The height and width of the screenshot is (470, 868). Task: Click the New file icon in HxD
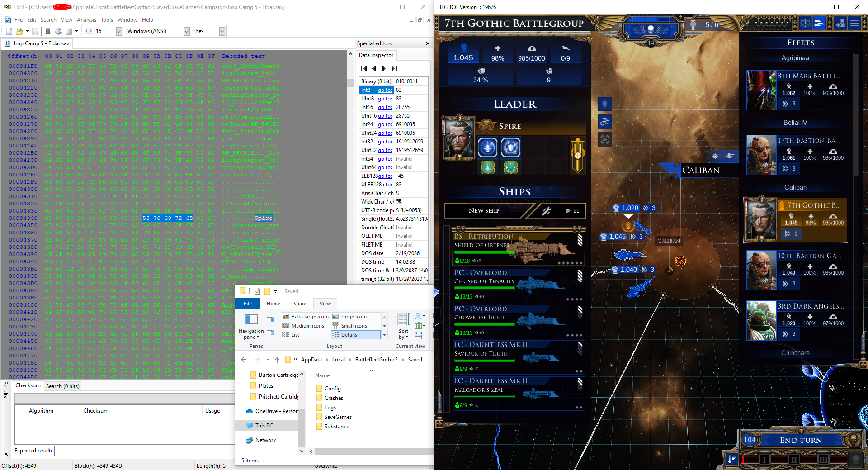tap(9, 31)
